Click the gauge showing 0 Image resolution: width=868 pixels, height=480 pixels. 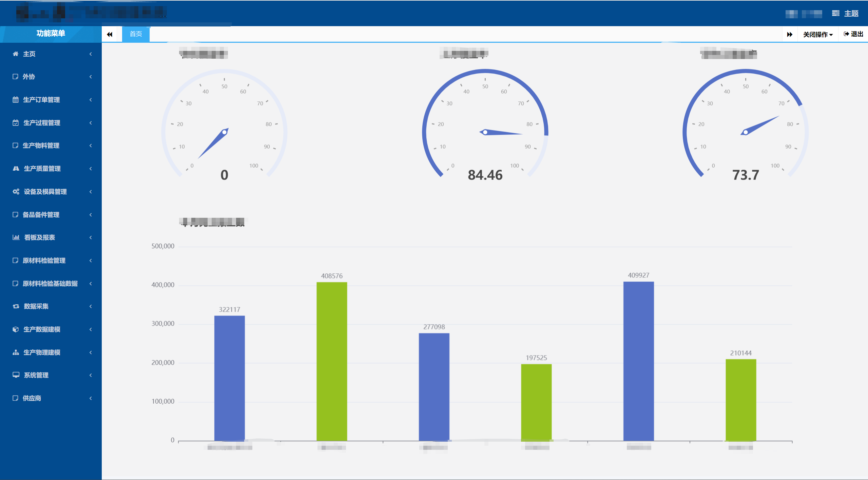point(224,126)
